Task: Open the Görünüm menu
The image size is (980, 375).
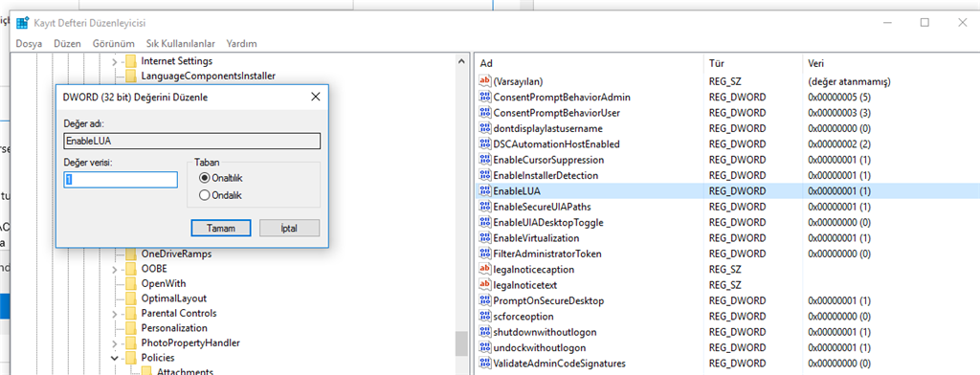Action: pos(114,44)
